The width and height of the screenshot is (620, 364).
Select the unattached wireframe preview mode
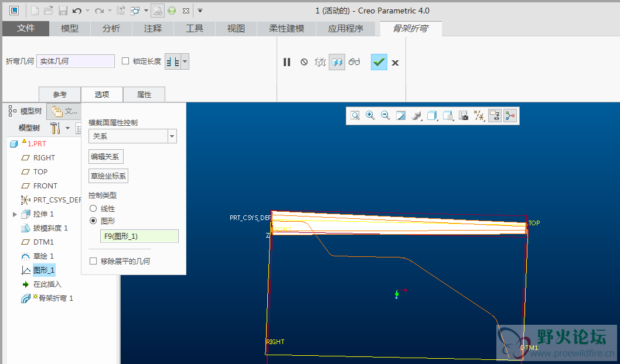click(320, 62)
